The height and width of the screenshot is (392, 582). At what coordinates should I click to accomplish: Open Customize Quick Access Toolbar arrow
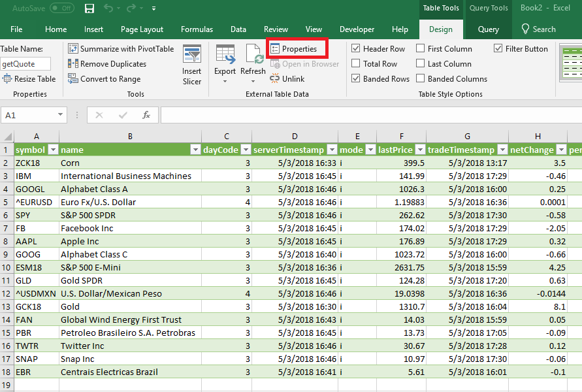[154, 8]
